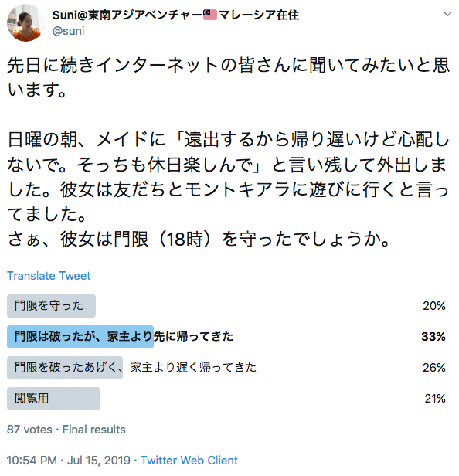459x476 pixels.
Task: Open Suni's profile picture avatar
Action: 25,23
